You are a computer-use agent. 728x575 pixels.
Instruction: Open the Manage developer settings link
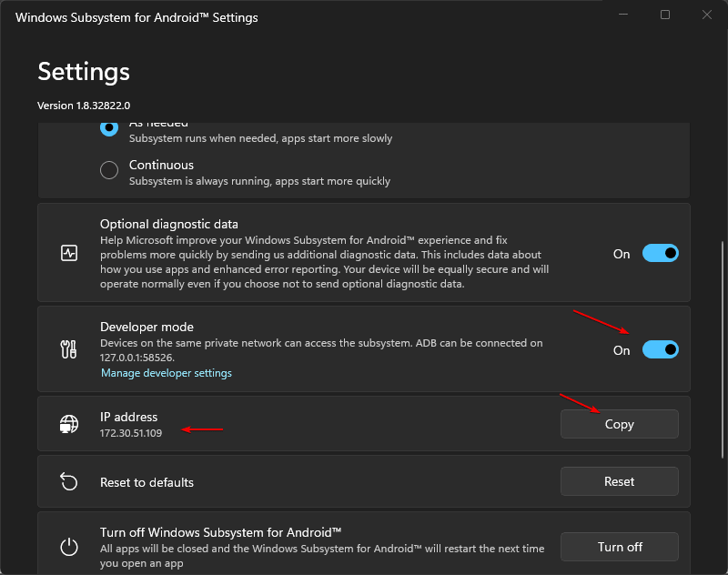pos(166,373)
